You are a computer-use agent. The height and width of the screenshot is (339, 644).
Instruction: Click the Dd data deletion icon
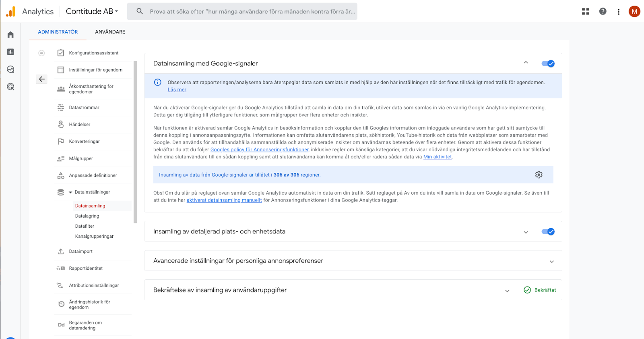tap(61, 325)
